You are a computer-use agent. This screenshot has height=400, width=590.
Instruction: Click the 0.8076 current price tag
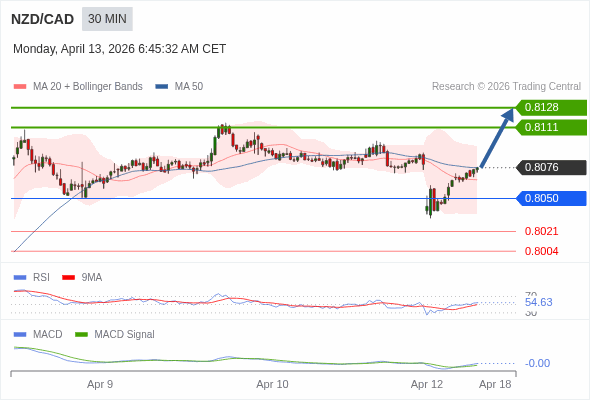pyautogui.click(x=551, y=167)
